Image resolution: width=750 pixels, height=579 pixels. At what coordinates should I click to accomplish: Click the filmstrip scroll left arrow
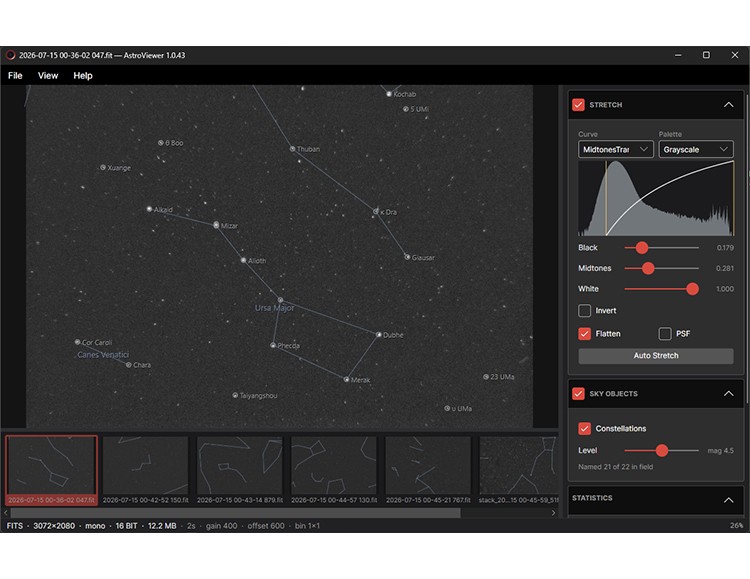6,512
